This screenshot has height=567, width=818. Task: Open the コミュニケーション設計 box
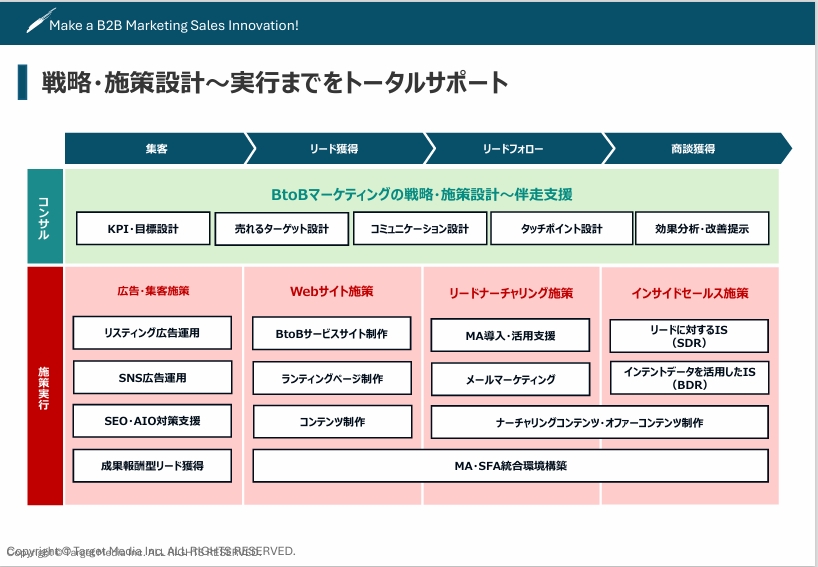420,229
